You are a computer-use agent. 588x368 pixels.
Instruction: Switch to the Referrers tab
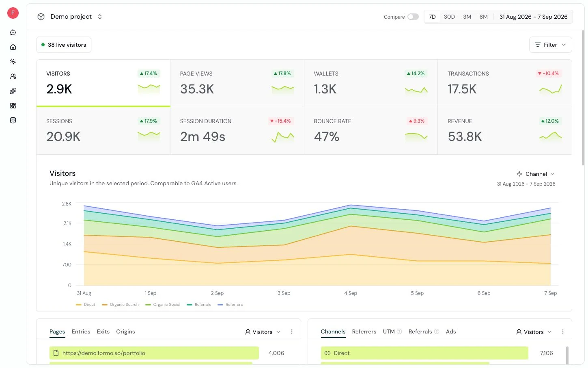364,331
